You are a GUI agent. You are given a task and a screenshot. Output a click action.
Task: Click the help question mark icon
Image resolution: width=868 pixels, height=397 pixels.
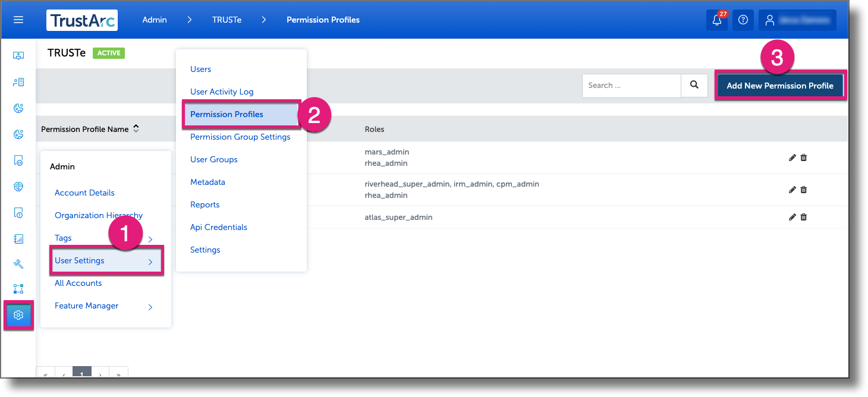[x=743, y=20]
